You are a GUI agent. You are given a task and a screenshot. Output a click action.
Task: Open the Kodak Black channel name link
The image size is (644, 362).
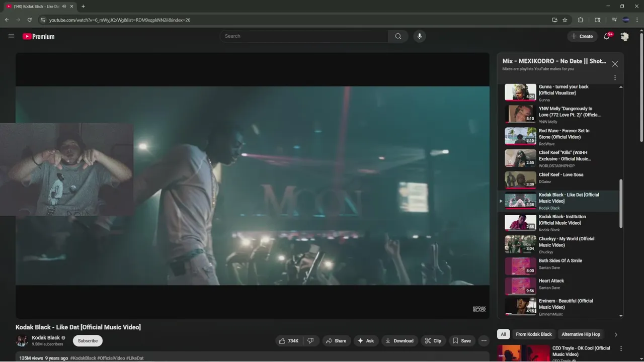pos(46,338)
